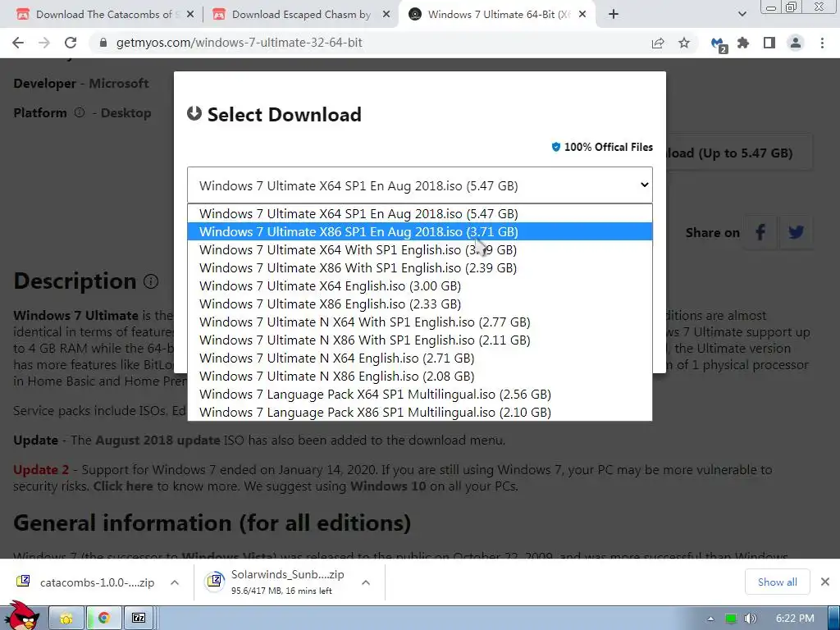Open 7-Zip from taskbar

139,619
